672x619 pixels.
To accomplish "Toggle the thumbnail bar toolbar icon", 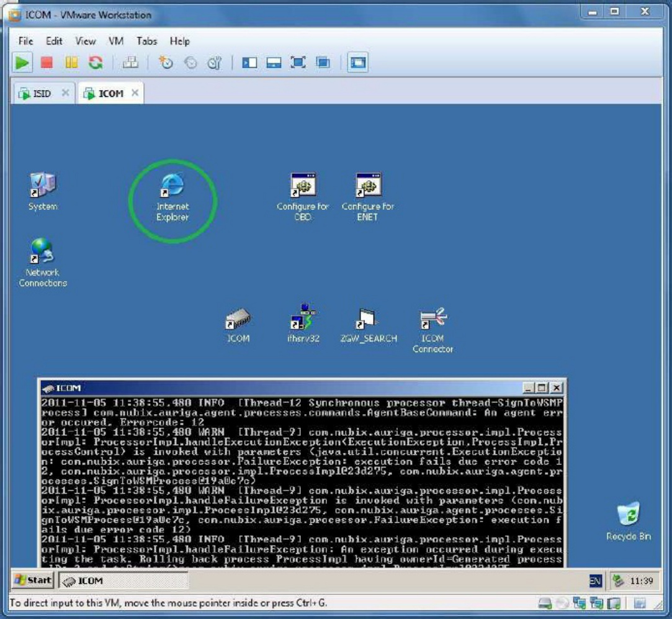I will [274, 63].
